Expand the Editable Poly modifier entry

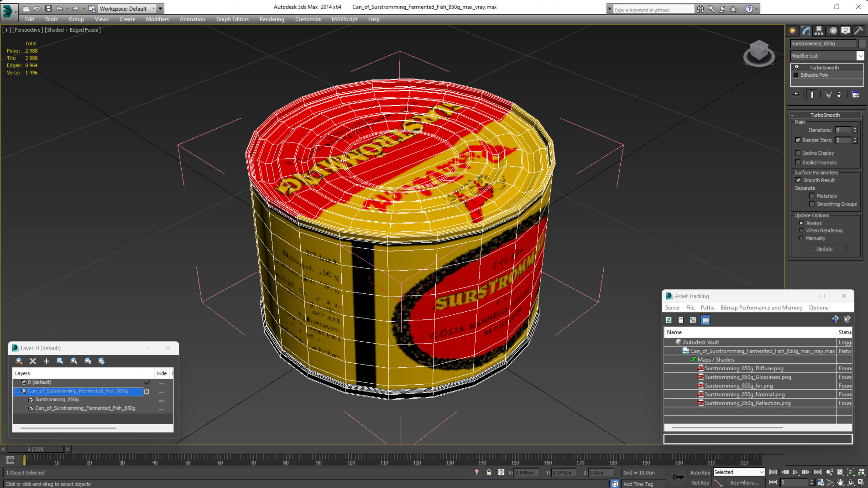tap(796, 75)
